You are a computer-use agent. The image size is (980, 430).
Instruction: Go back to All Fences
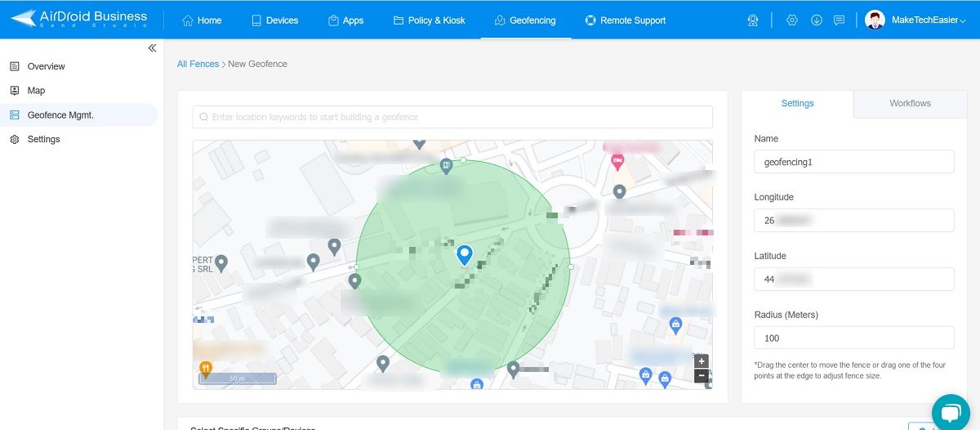(x=198, y=64)
